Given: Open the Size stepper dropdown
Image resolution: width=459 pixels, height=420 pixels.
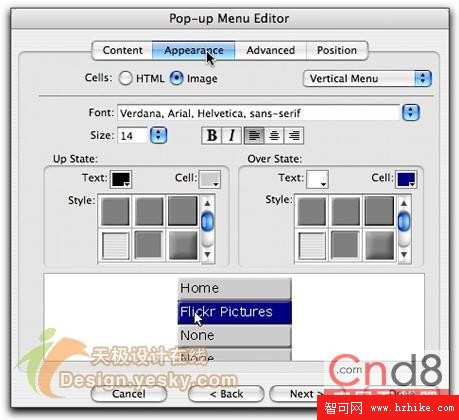Looking at the screenshot, I should [x=159, y=135].
